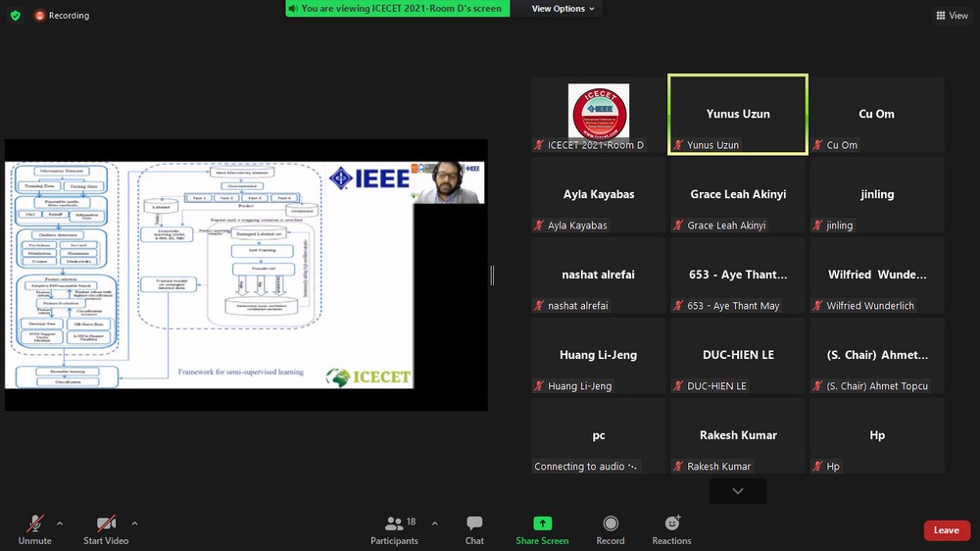
Task: Click the red Recording indicator
Action: pos(62,16)
